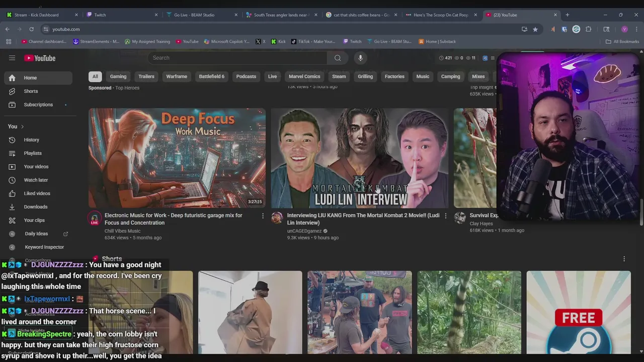Click the search magnifier button
This screenshot has height=362, width=644.
click(x=338, y=58)
